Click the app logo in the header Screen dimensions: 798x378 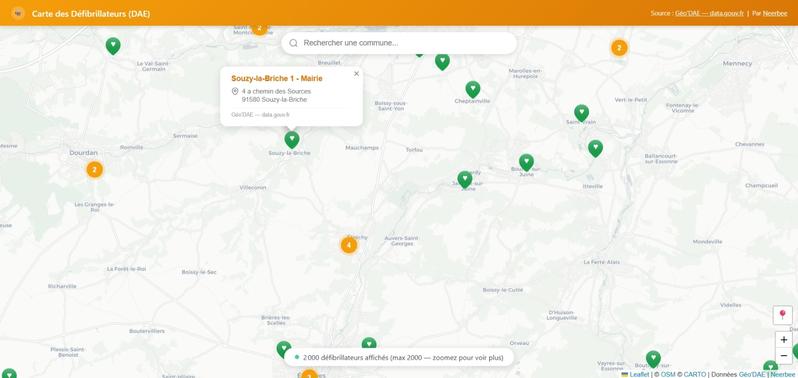18,13
